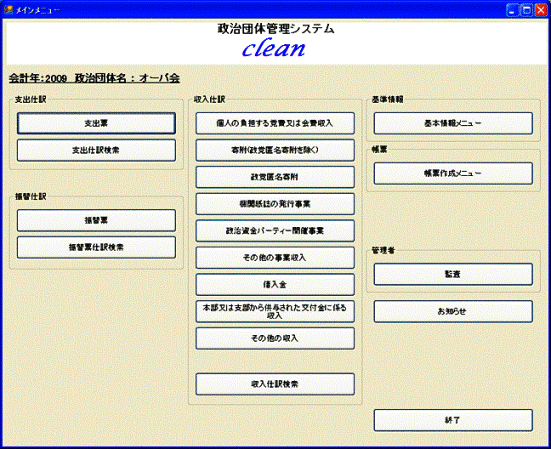Image resolution: width=551 pixels, height=449 pixels.
Task: Click the application icon in title bar
Action: point(8,9)
